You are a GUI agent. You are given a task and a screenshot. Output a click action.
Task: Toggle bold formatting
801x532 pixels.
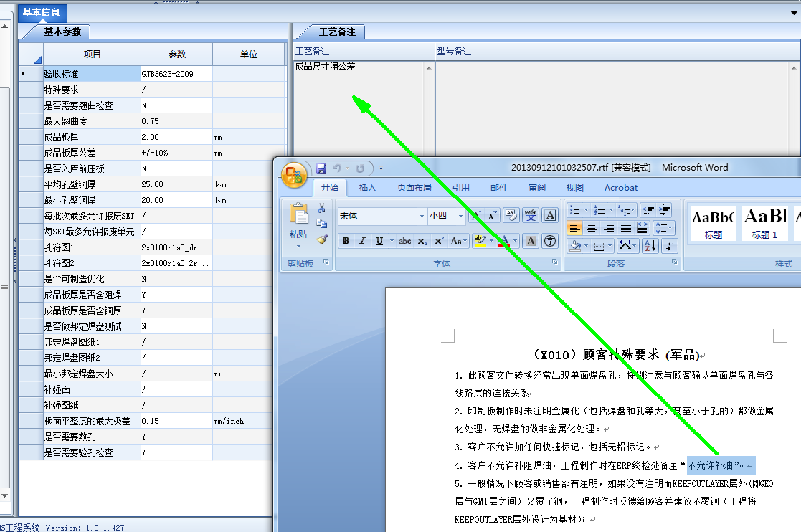[x=346, y=241]
